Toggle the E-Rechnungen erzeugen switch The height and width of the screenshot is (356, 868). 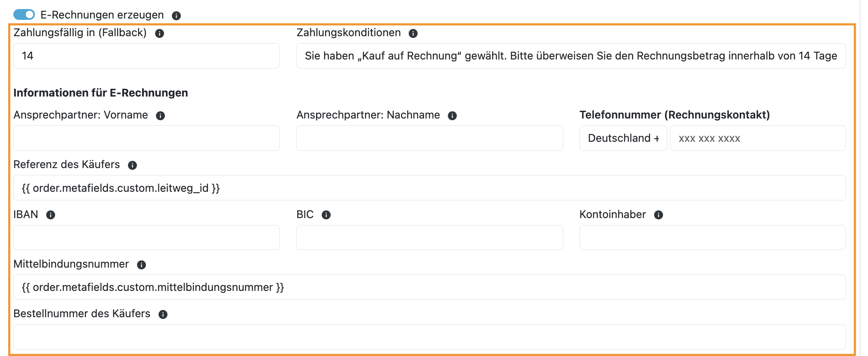click(24, 15)
